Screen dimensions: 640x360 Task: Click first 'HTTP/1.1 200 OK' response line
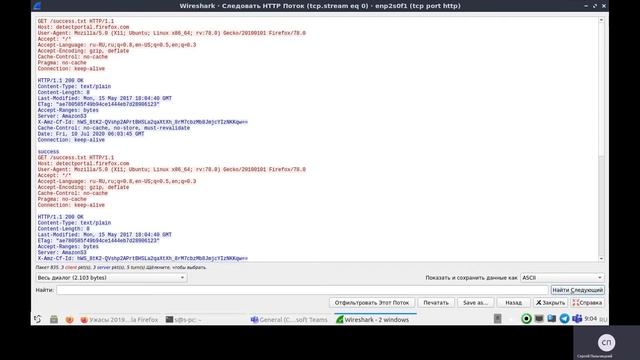pos(60,80)
